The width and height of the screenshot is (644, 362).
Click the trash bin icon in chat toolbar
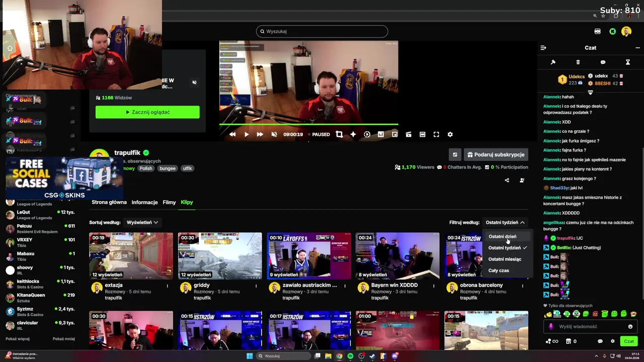[x=578, y=62]
